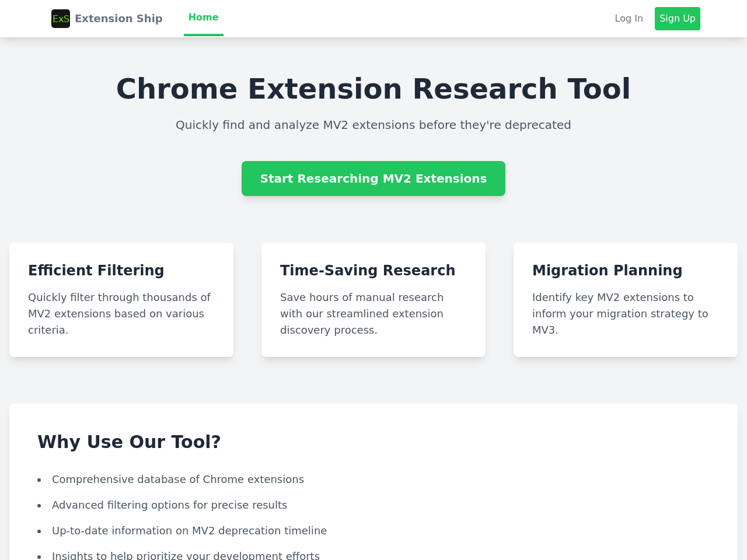This screenshot has height=560, width=747.
Task: Click the ExS logo icon
Action: [61, 19]
